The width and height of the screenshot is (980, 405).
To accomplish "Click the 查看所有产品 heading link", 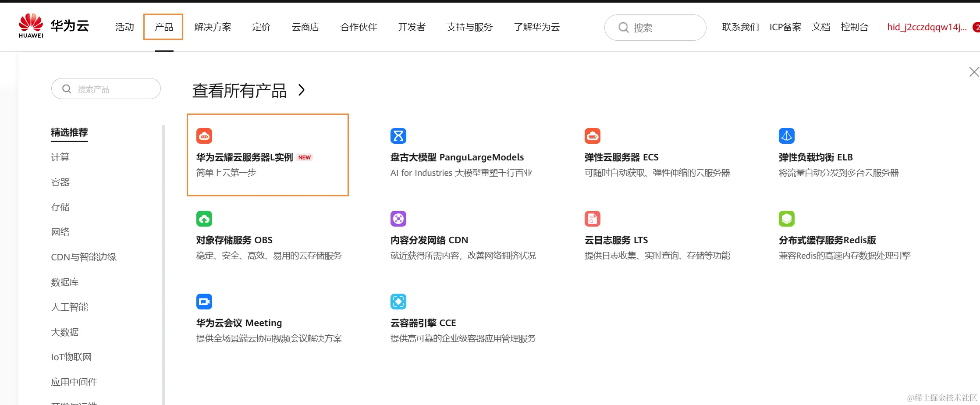I will click(239, 90).
